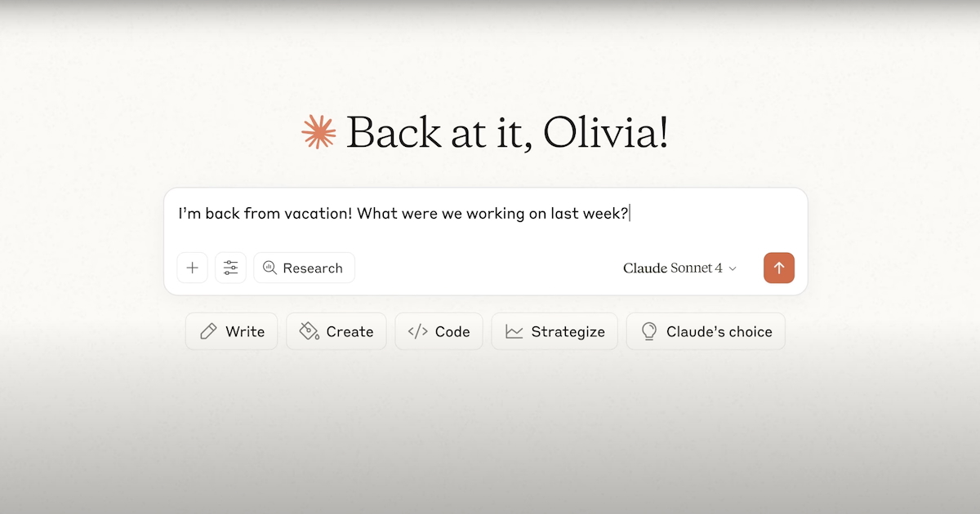Expand the chevron beside Claude Sonnet 4

(x=733, y=268)
